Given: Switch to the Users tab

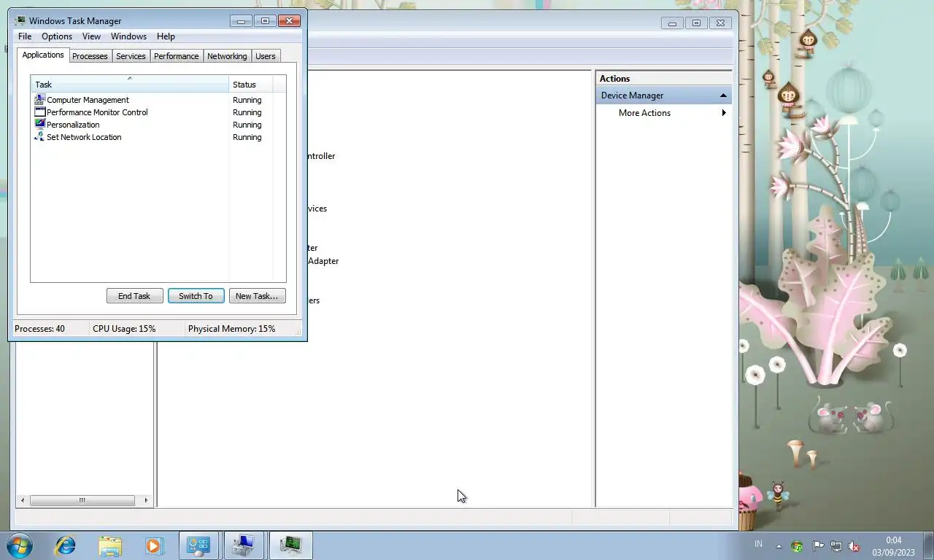Looking at the screenshot, I should (266, 56).
